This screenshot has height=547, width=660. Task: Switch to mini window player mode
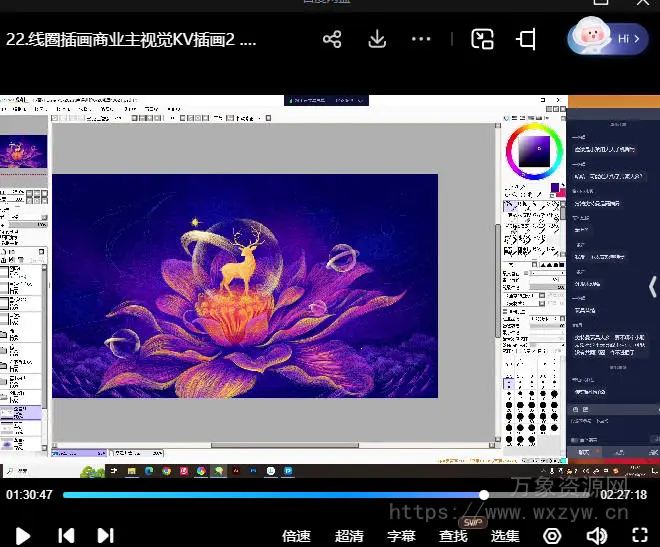click(x=483, y=40)
